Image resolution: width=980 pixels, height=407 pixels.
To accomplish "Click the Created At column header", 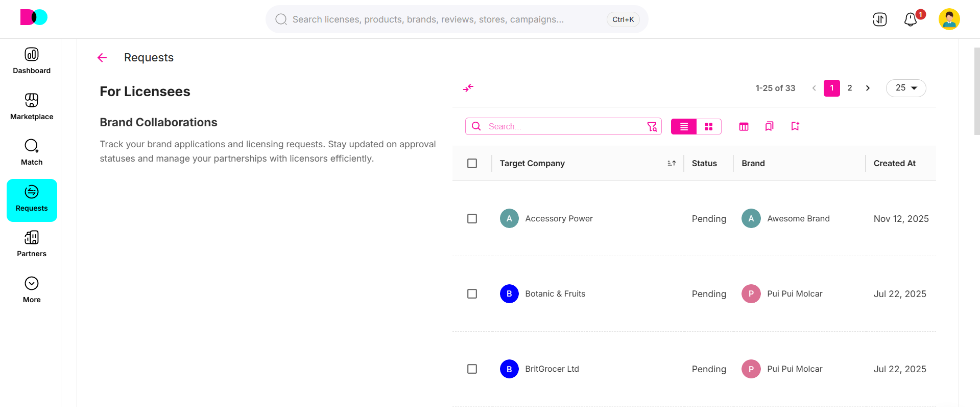I will [895, 164].
